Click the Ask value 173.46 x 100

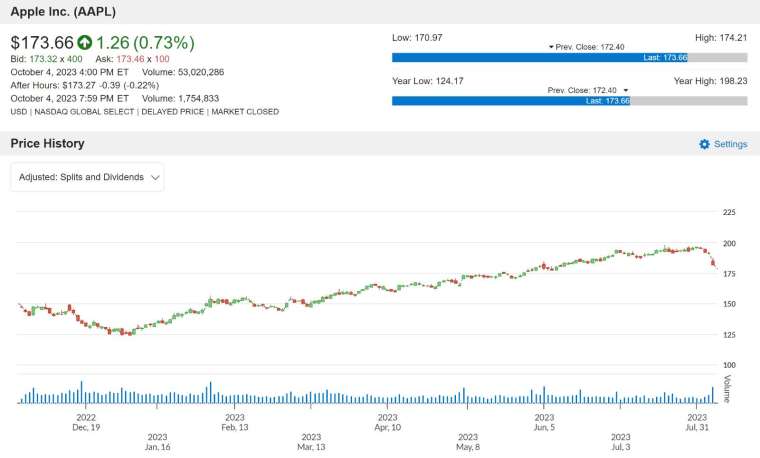click(143, 59)
